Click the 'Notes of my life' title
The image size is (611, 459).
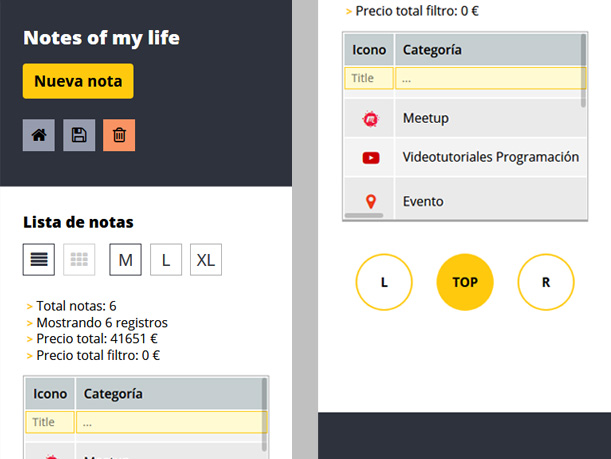pyautogui.click(x=101, y=38)
